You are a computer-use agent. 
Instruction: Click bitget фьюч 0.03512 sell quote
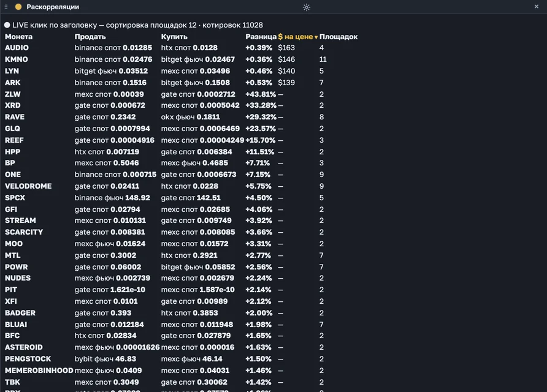[x=111, y=71]
